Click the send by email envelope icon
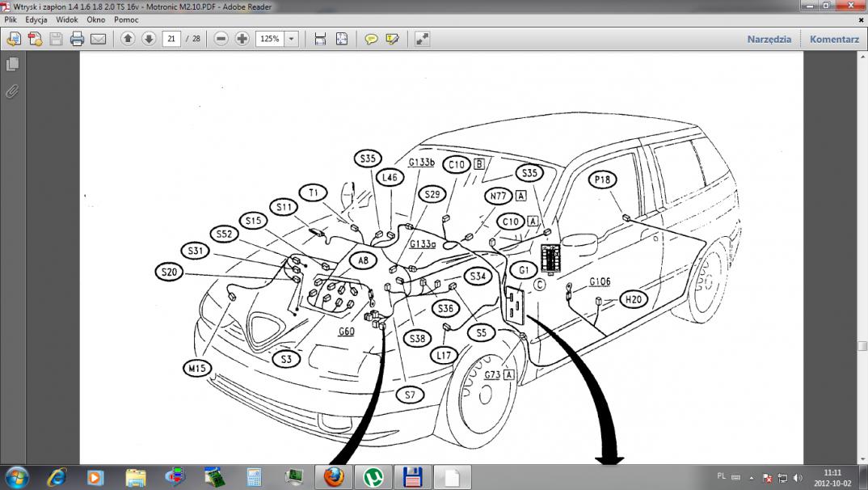Screen dimensions: 868x490 point(98,39)
